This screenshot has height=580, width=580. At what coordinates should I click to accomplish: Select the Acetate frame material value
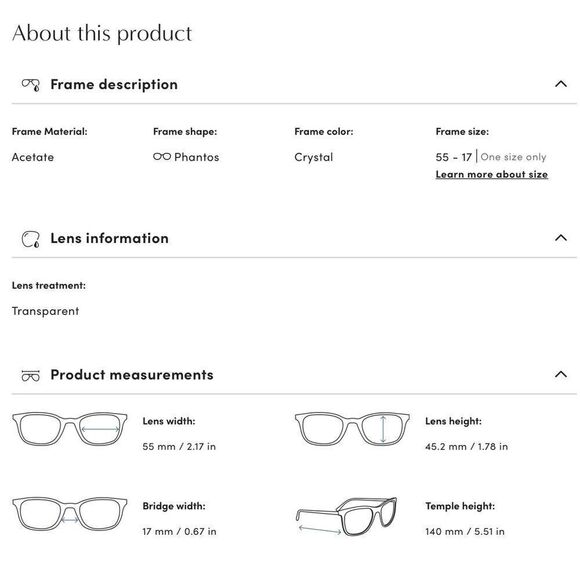(33, 157)
